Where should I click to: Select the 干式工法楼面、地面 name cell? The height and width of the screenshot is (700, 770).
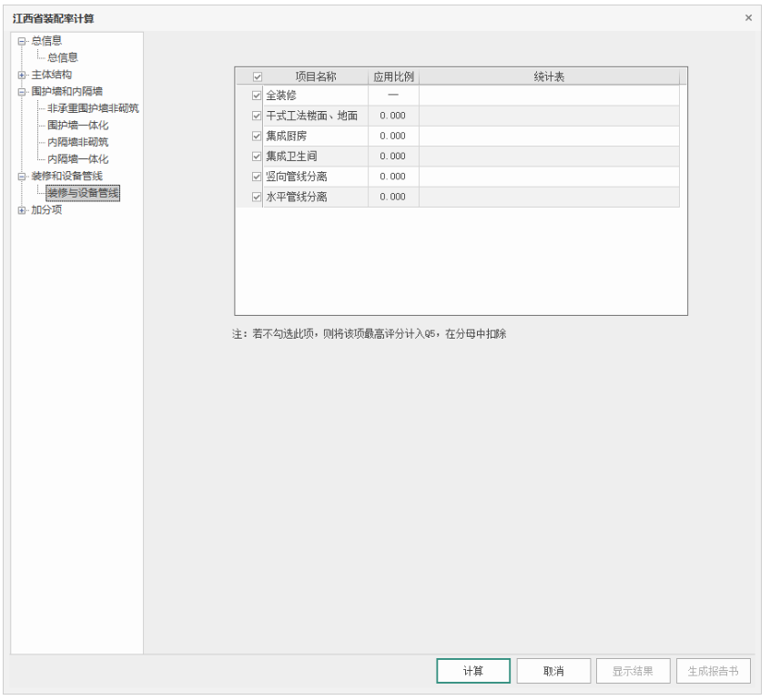[x=316, y=116]
